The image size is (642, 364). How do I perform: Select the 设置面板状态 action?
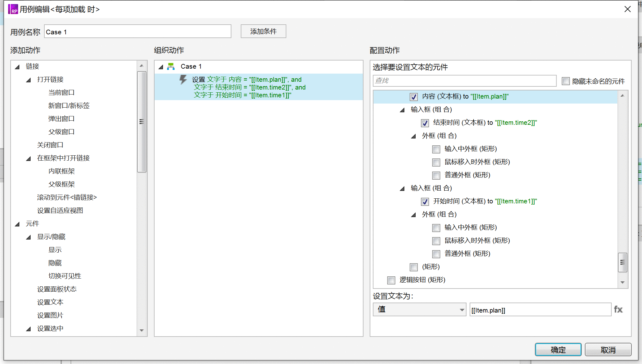point(57,289)
